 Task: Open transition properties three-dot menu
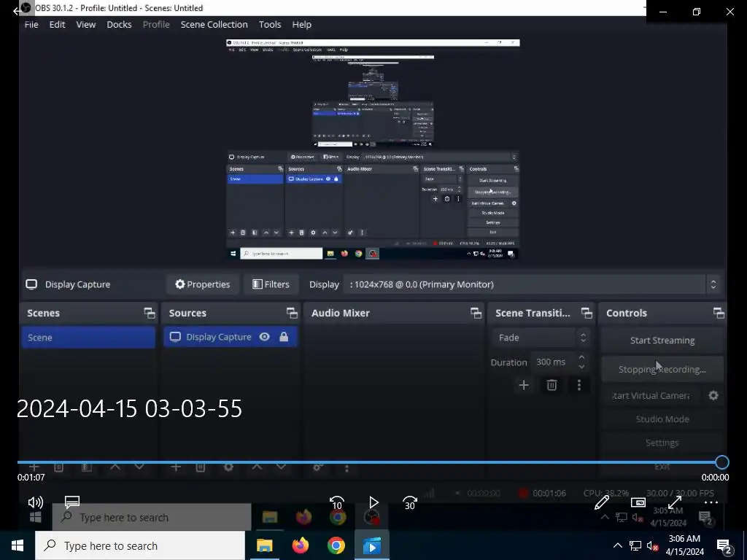click(x=578, y=385)
